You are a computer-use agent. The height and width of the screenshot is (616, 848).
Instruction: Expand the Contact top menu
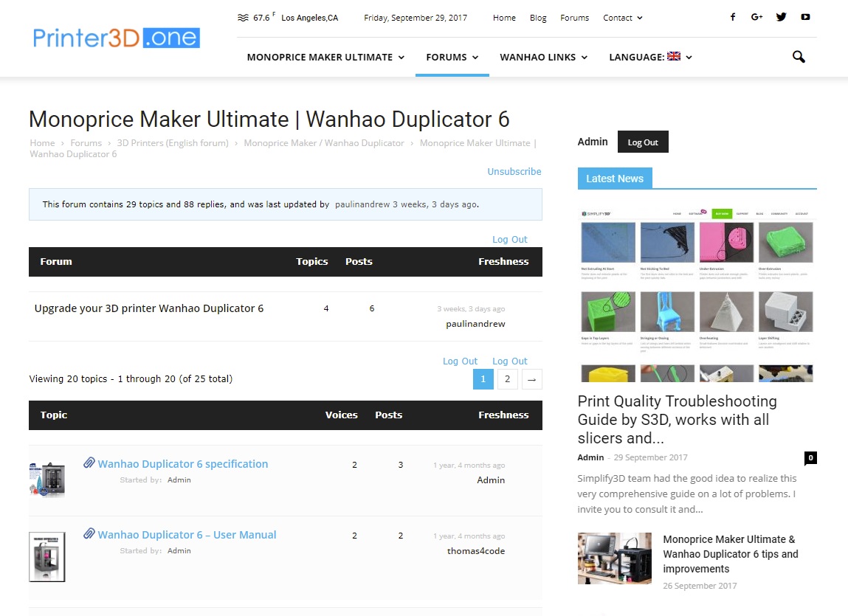click(x=622, y=18)
